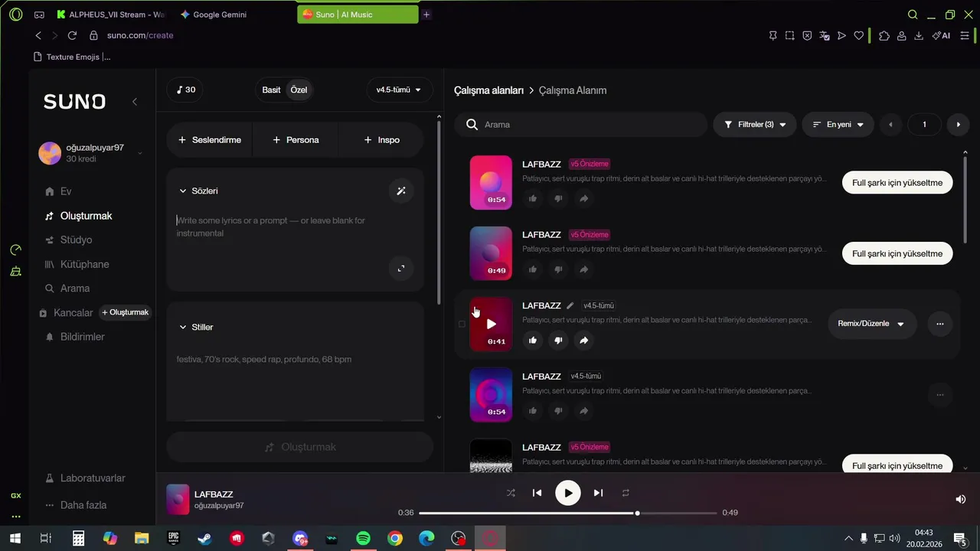This screenshot has width=980, height=551.
Task: Click the Inspo button
Action: (381, 140)
